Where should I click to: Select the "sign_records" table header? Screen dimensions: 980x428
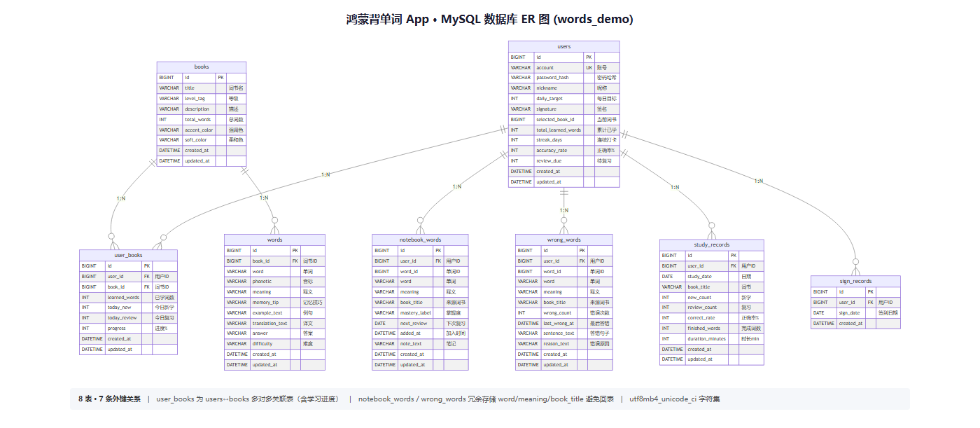click(855, 281)
